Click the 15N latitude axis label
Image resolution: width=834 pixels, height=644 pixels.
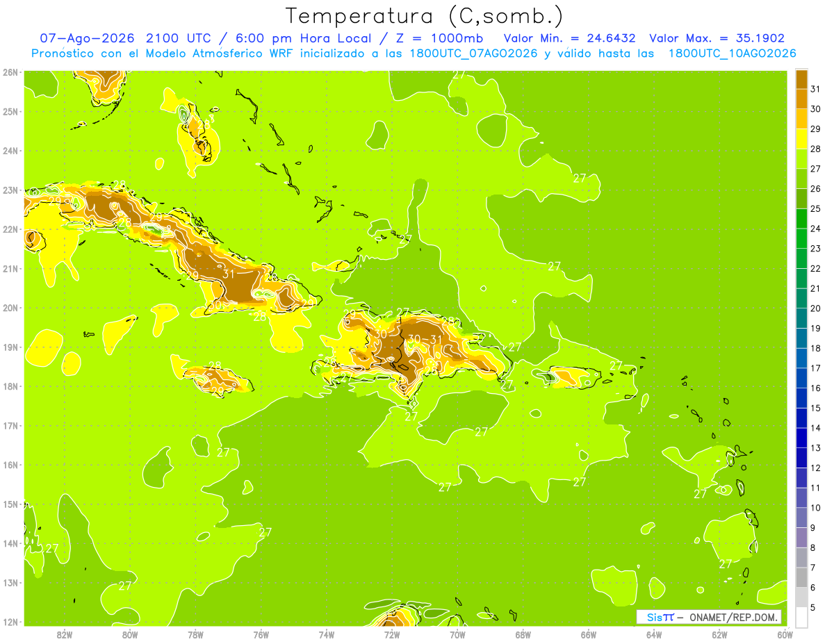pos(10,504)
